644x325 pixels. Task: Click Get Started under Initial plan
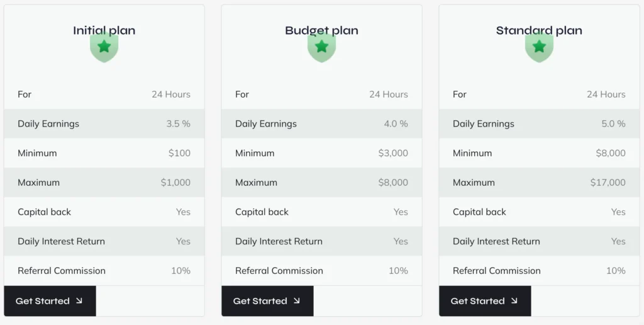pos(50,301)
